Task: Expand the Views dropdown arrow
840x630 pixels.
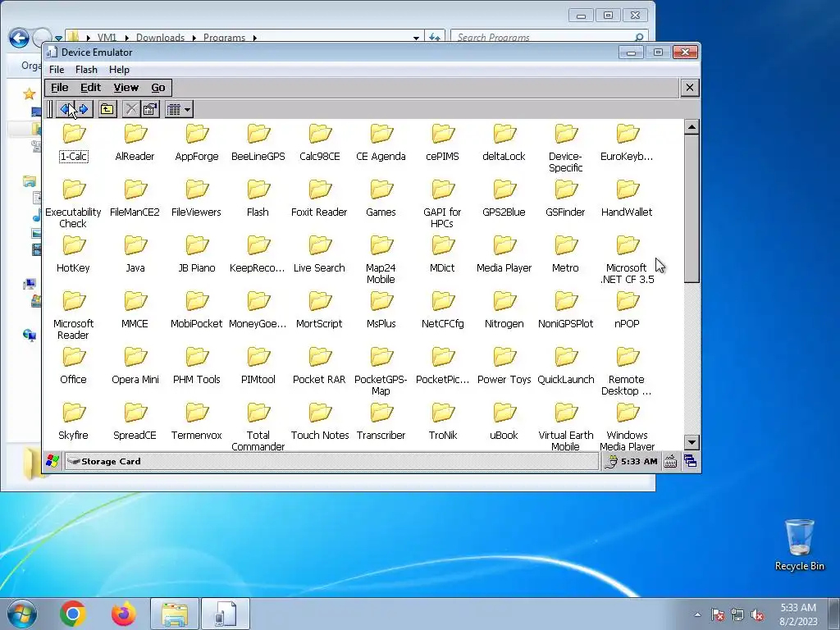Action: tap(187, 110)
